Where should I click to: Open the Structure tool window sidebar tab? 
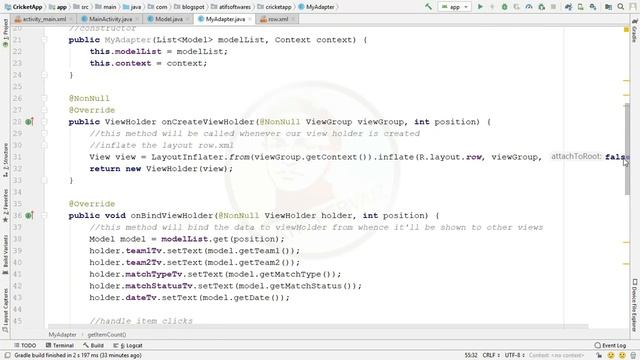5,160
